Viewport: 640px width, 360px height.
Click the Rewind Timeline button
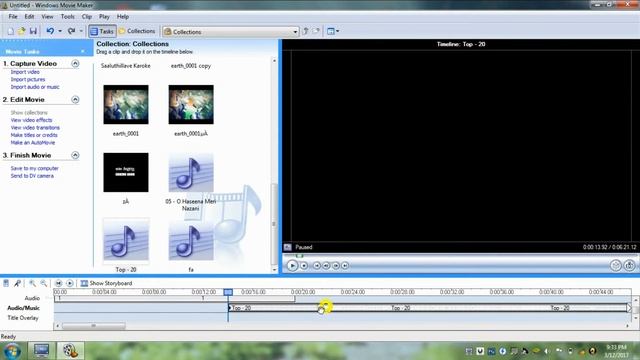(58, 283)
